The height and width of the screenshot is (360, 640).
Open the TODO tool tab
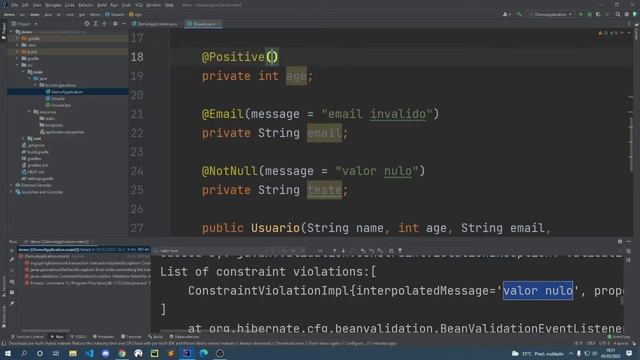[x=78, y=337]
